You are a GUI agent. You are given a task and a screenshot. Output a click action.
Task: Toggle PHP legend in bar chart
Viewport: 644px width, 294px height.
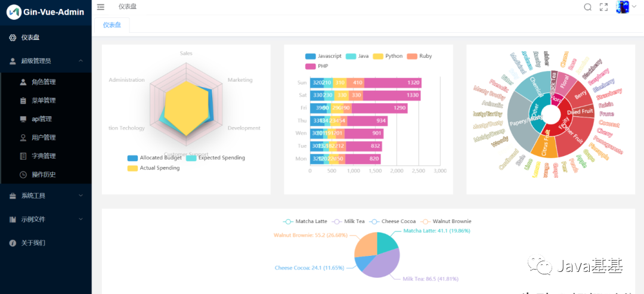tap(317, 66)
